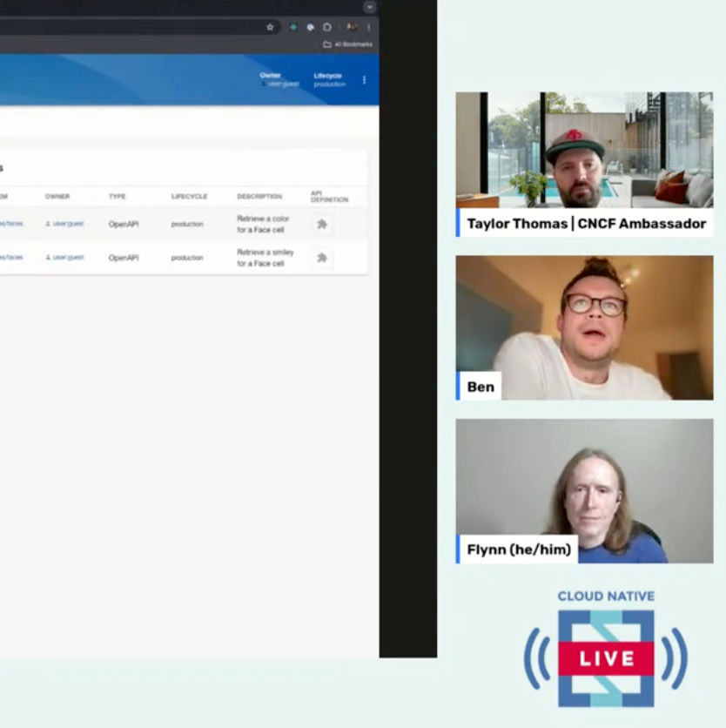Open the All Bookmarks folder

click(x=347, y=44)
